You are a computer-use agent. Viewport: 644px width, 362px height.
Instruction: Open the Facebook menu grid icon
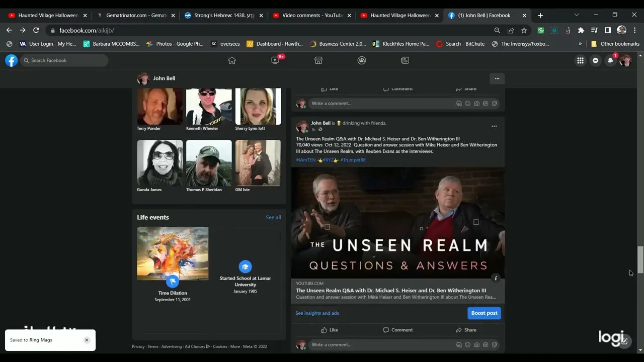click(x=580, y=60)
